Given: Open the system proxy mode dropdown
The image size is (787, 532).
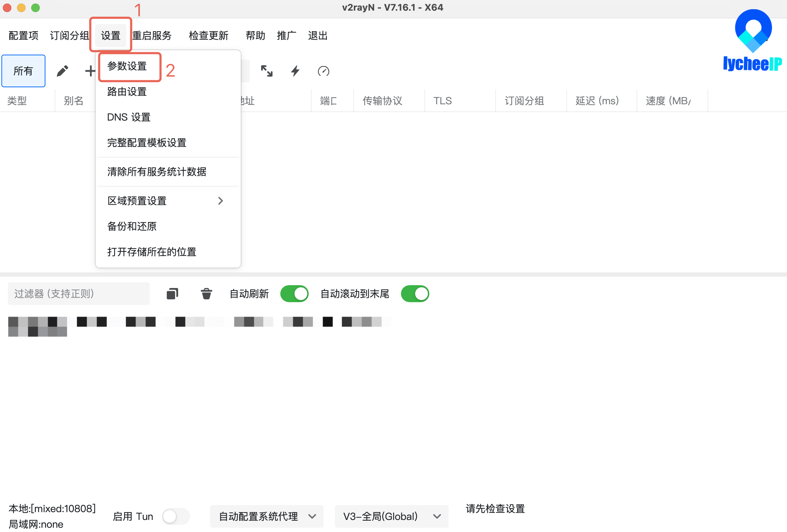Looking at the screenshot, I should [266, 516].
